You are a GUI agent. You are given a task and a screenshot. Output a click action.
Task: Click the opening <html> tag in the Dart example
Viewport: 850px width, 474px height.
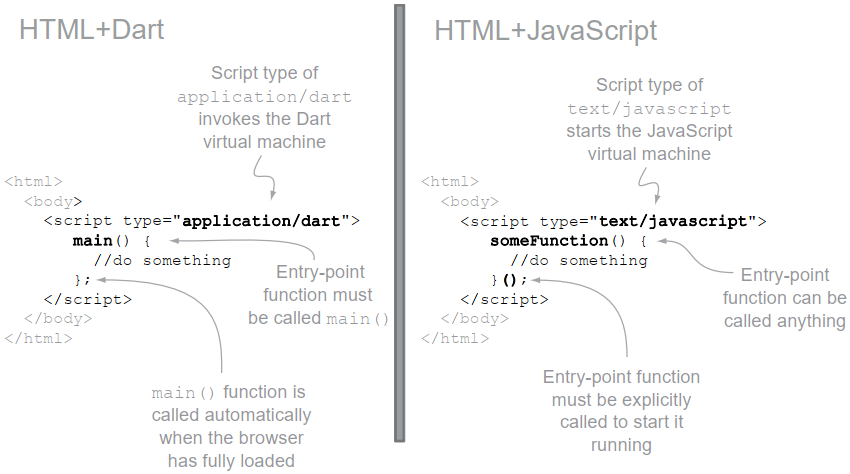(34, 182)
